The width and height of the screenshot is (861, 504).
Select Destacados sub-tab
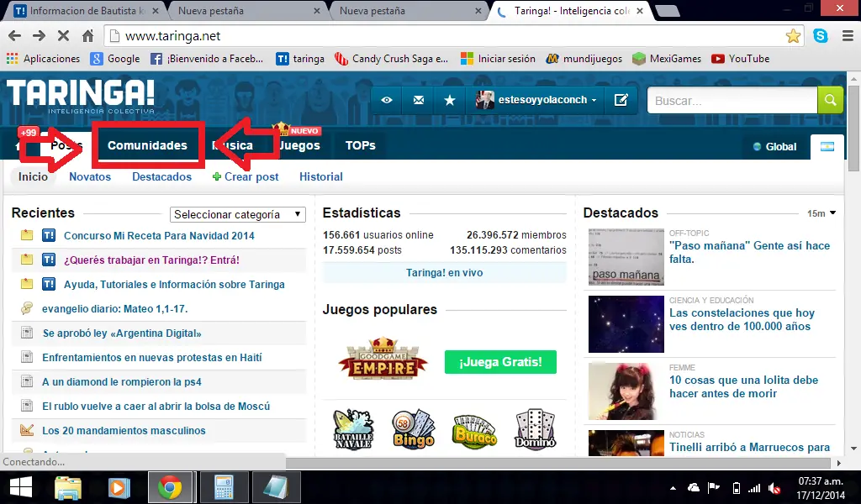coord(161,176)
